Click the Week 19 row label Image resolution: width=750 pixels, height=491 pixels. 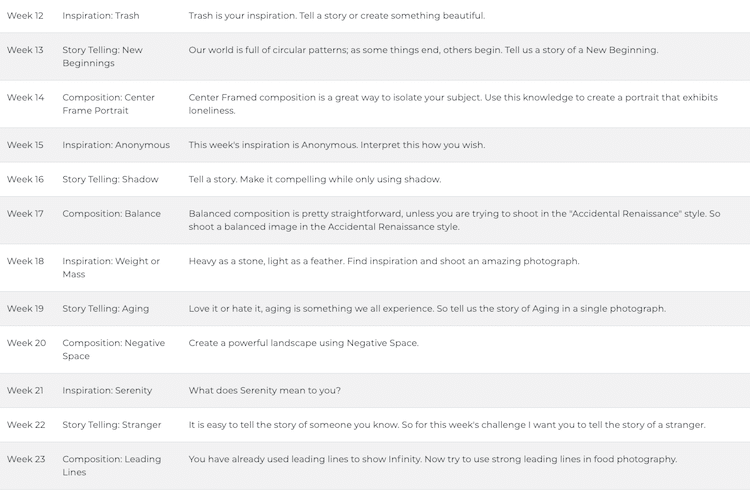[x=25, y=309]
